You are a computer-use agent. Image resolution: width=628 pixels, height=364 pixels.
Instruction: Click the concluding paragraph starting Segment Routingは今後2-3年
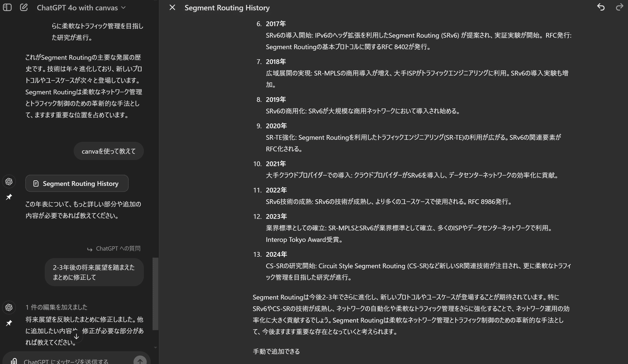(x=411, y=314)
